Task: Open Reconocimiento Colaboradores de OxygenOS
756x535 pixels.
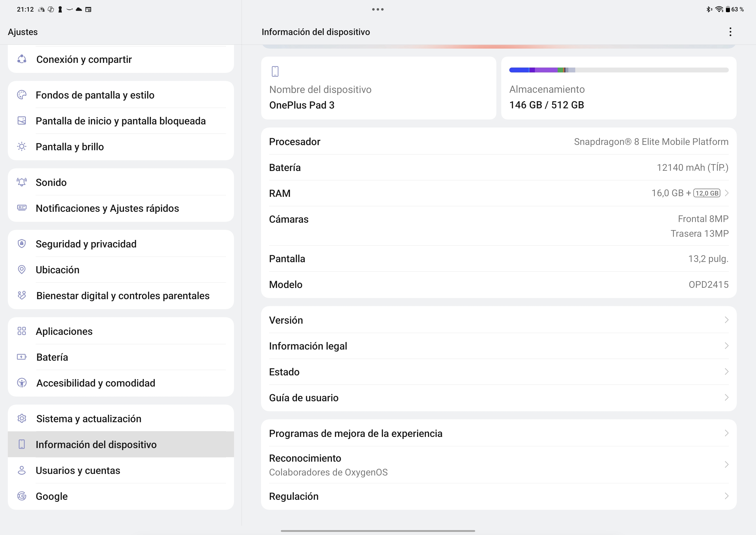Action: [x=499, y=465]
